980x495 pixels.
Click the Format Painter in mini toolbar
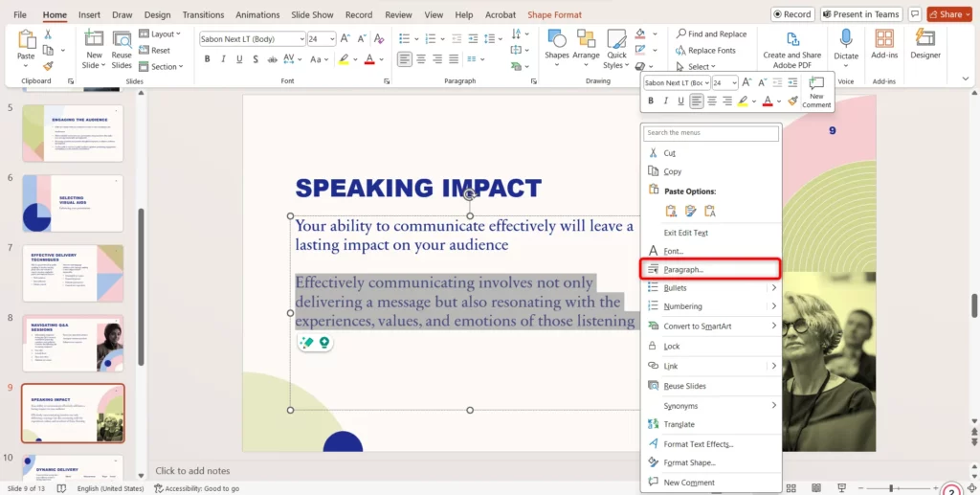[x=791, y=101]
